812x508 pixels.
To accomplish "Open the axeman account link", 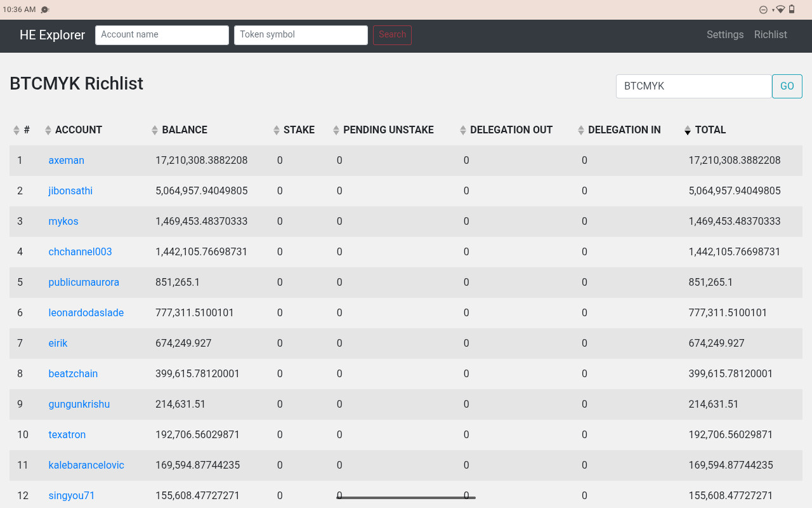I will point(67,161).
